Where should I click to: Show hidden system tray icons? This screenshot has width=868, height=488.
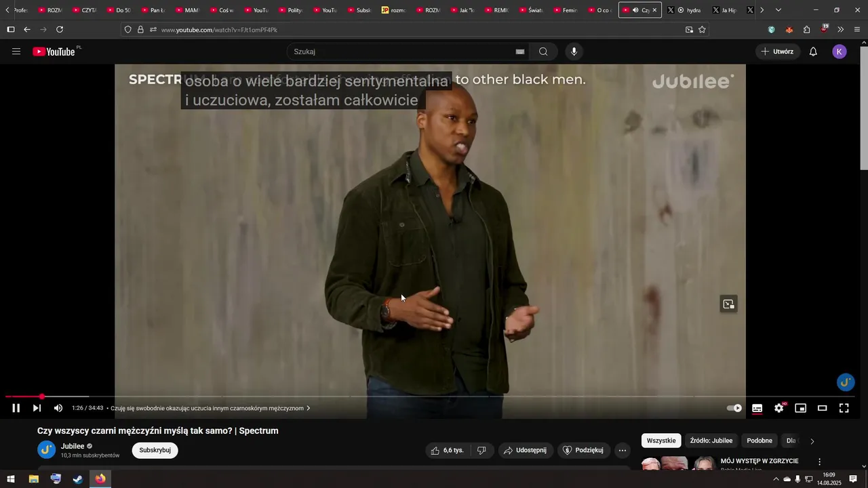pyautogui.click(x=776, y=479)
